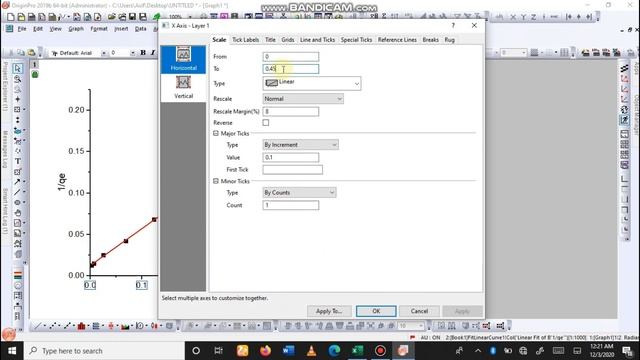Collapse the Minor Ticks section
This screenshot has height=360, width=640.
[x=216, y=181]
